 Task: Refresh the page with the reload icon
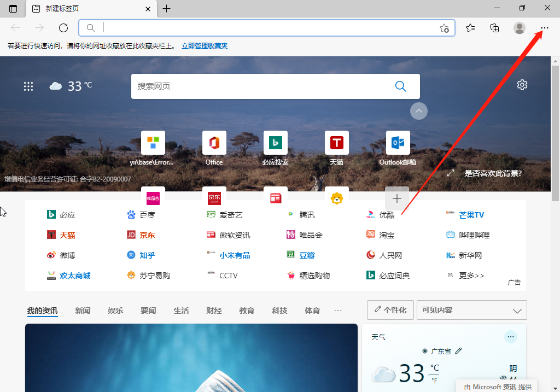tap(63, 28)
